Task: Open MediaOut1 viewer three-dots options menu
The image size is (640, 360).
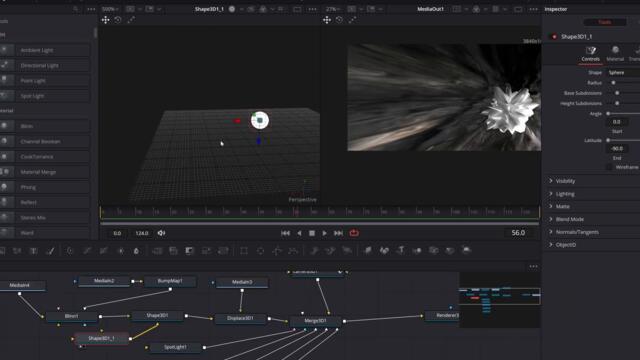Action: tap(533, 9)
